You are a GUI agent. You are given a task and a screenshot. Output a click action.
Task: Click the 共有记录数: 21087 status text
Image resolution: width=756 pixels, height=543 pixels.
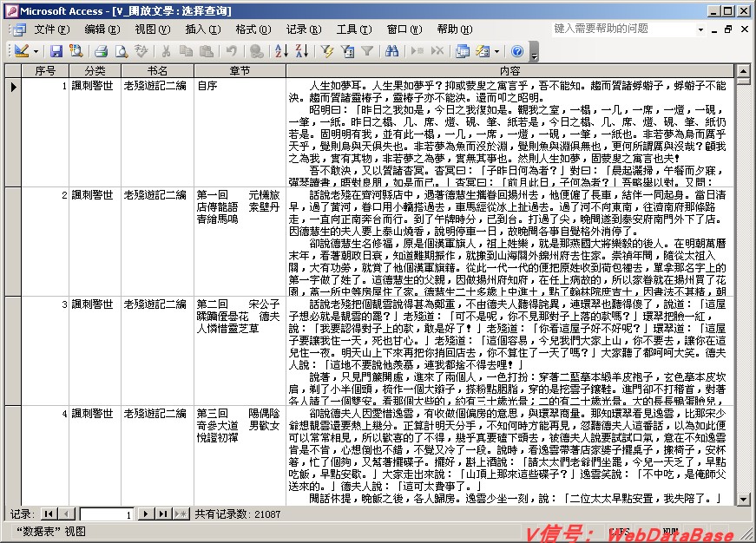(238, 514)
